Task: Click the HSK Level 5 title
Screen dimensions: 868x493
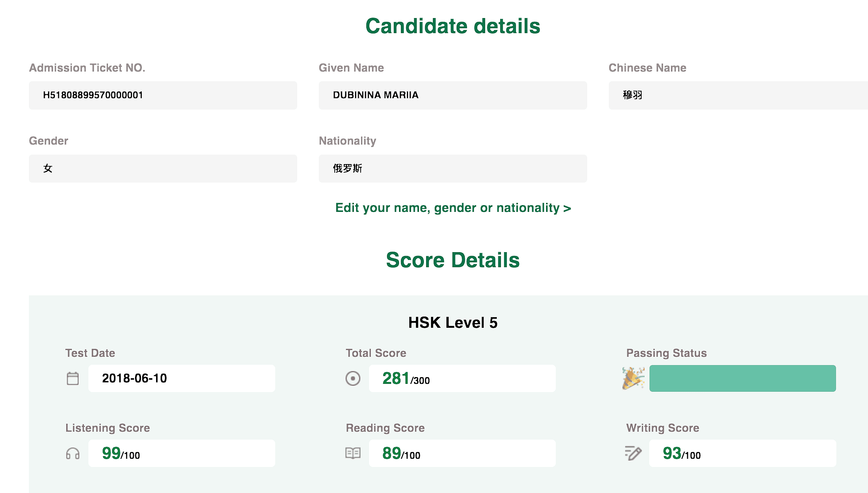Action: point(453,323)
